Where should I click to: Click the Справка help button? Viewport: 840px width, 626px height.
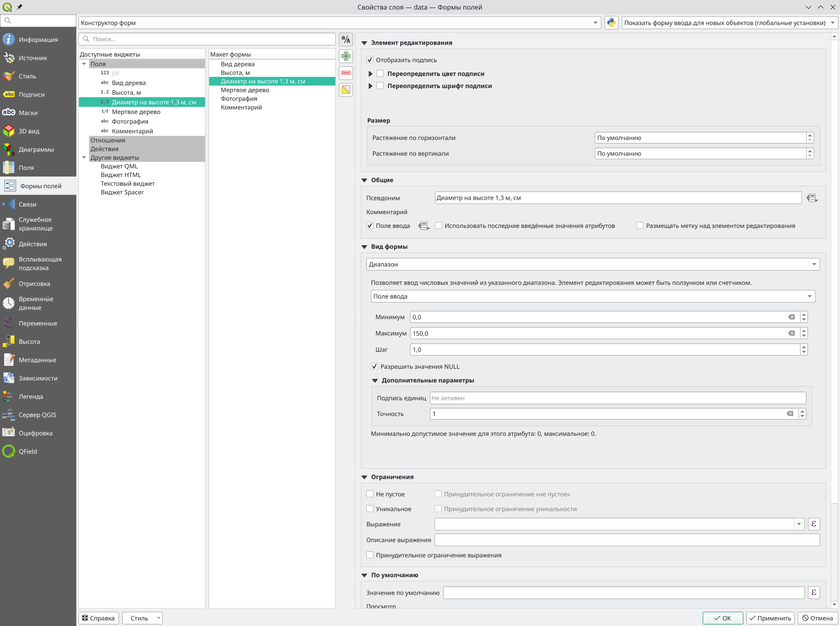pos(98,618)
